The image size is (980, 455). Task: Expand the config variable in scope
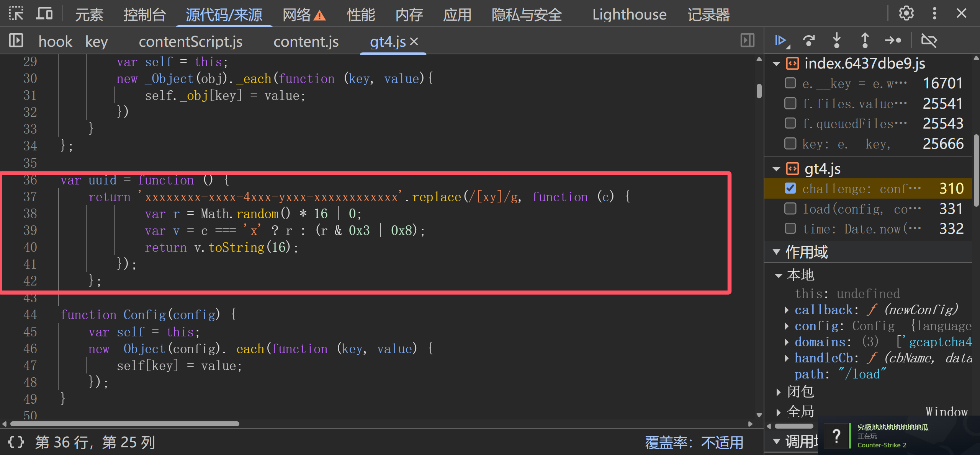tap(787, 326)
